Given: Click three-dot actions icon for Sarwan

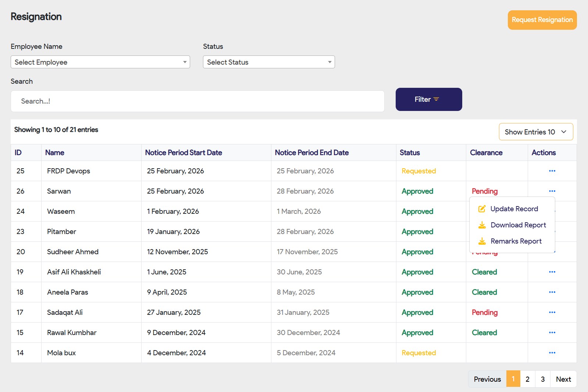Looking at the screenshot, I should pos(552,191).
